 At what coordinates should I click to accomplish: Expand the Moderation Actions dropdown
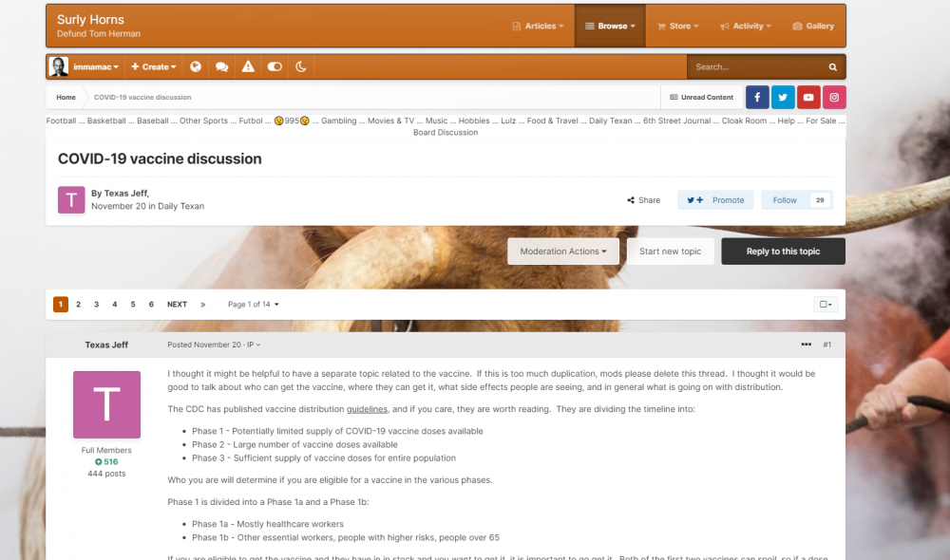(x=563, y=252)
